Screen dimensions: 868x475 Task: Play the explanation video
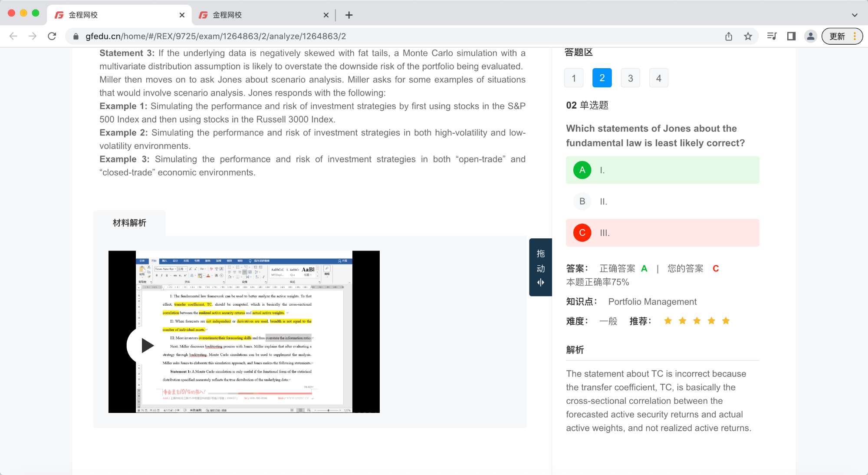147,346
